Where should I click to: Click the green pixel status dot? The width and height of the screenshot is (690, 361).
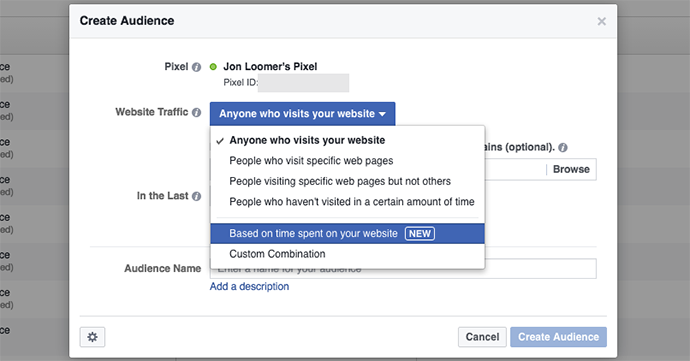point(213,67)
